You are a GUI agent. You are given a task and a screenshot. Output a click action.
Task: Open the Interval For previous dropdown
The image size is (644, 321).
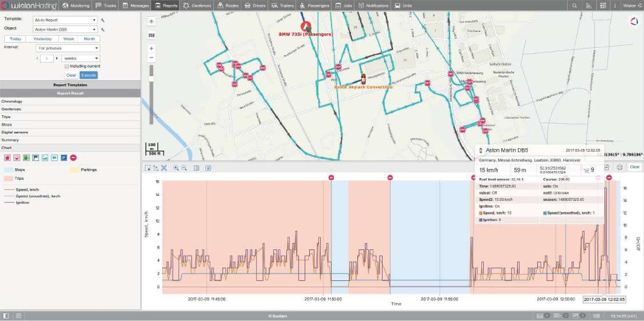tap(68, 48)
